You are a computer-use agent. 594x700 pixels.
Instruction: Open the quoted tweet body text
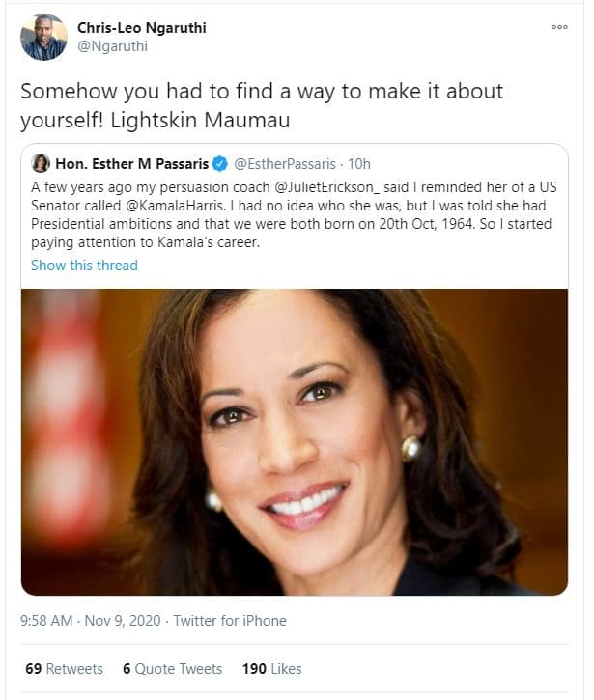point(290,215)
